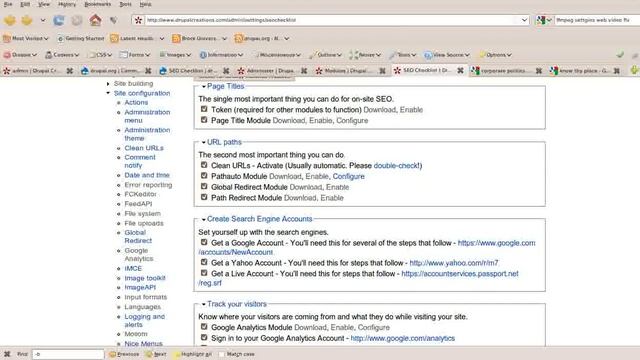Click the URL address bar

click(x=332, y=20)
